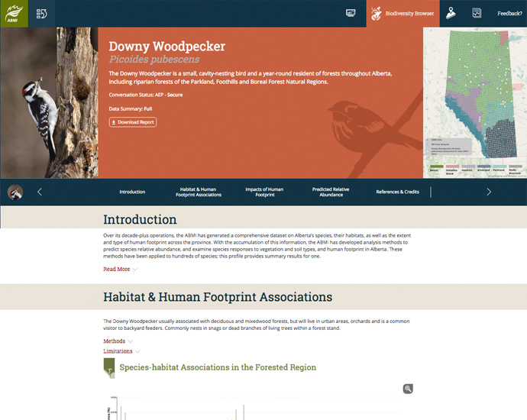The height and width of the screenshot is (420, 527).
Task: Open the Alberta distribution map
Action: (x=475, y=102)
